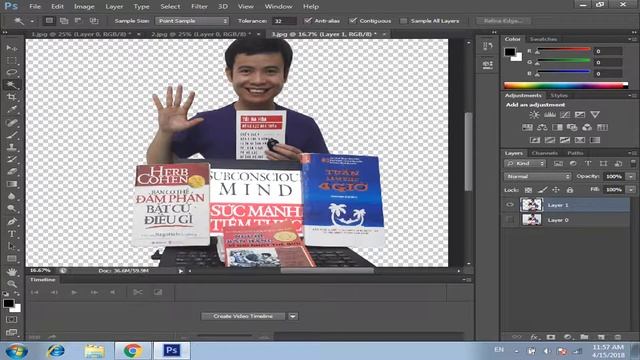640x360 pixels.
Task: Open the Opacity slider arrow
Action: 631,176
